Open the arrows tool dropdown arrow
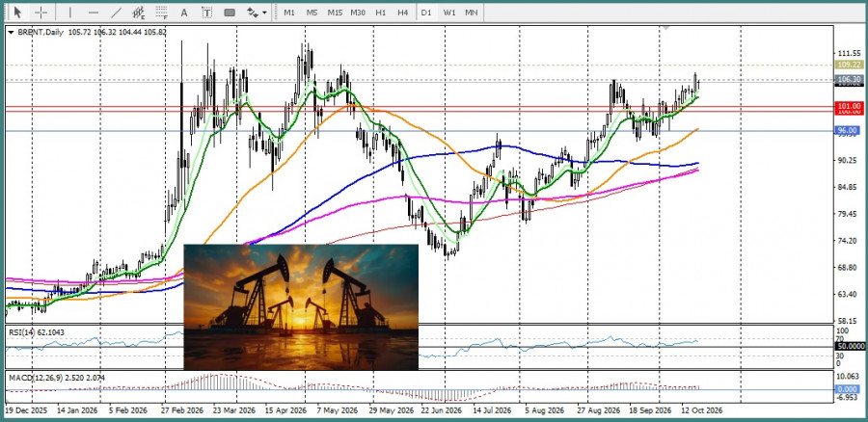Screen dimensions: 868x422 tap(264, 13)
